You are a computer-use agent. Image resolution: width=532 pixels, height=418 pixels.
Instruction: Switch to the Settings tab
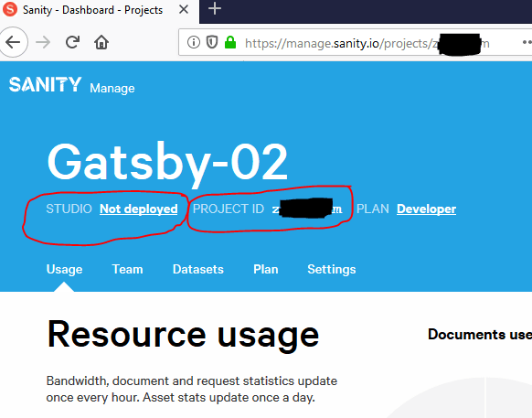(332, 269)
